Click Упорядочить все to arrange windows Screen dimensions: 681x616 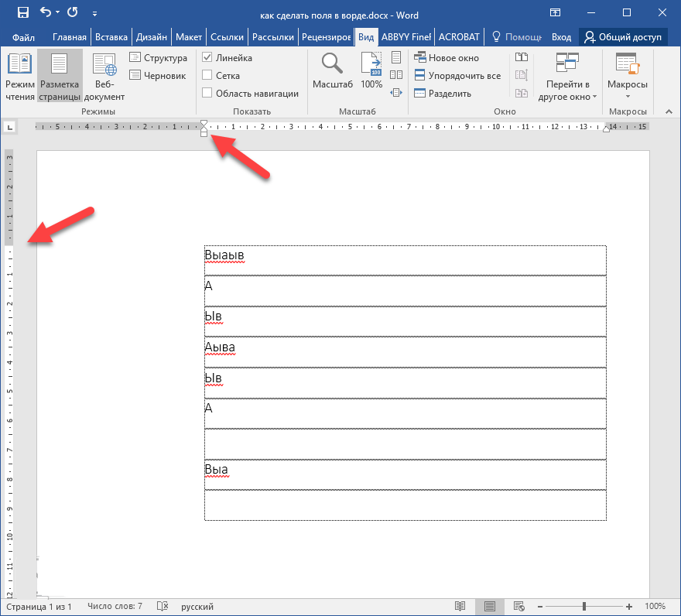click(x=457, y=76)
